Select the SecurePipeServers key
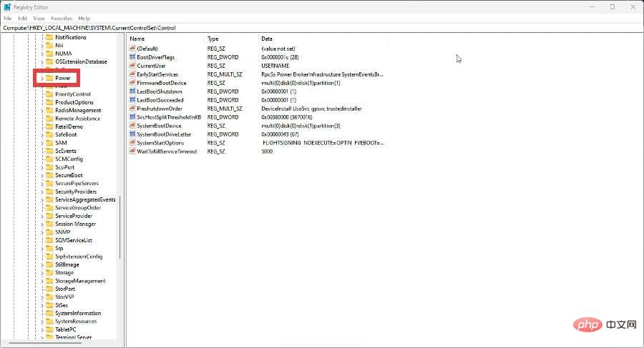The image size is (644, 348). (77, 184)
